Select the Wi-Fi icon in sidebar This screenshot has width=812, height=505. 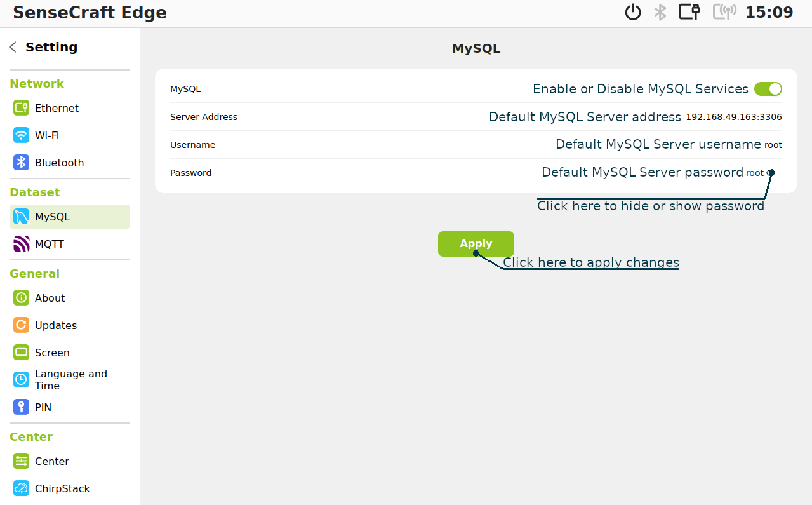click(21, 135)
